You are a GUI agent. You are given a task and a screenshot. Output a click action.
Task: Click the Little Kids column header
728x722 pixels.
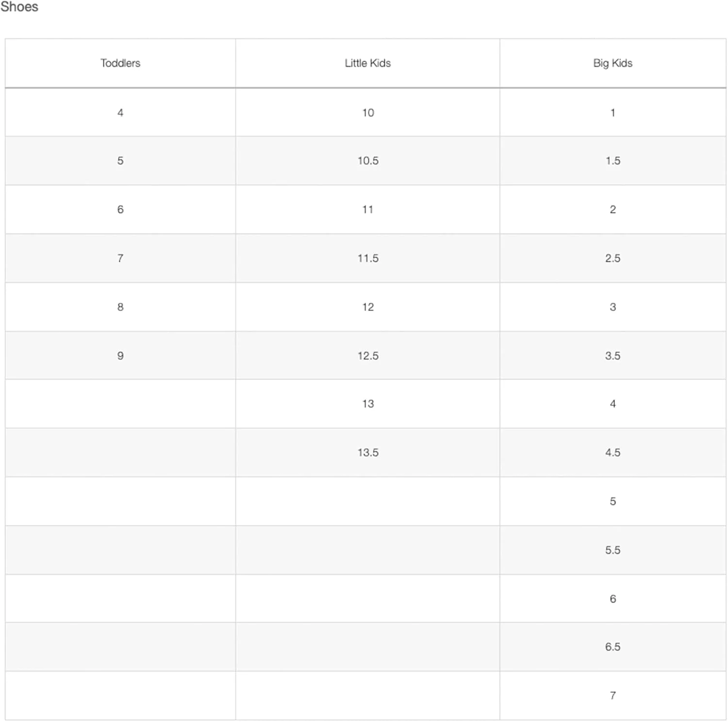[367, 63]
